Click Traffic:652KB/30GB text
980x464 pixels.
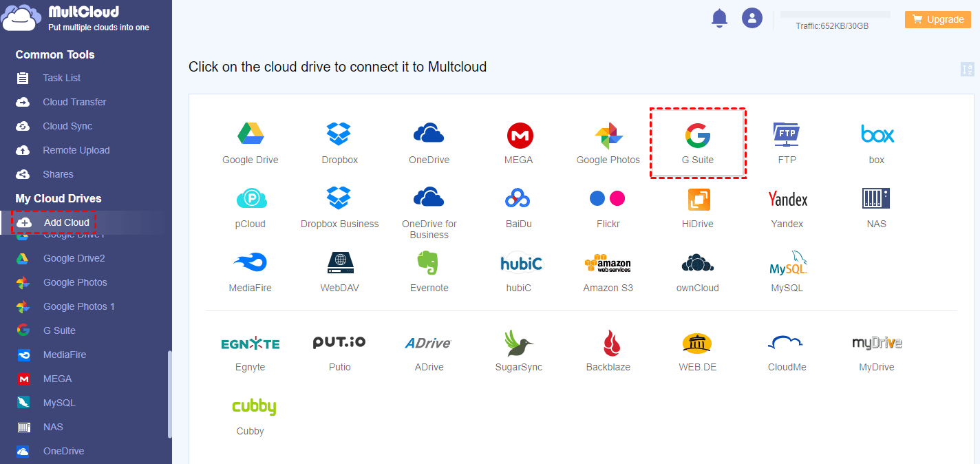click(832, 26)
